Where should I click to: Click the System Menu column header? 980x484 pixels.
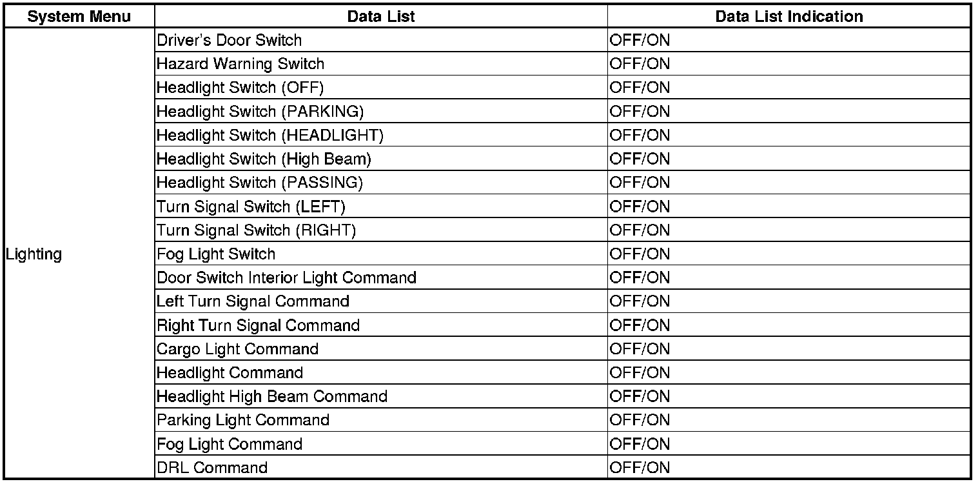pos(79,17)
